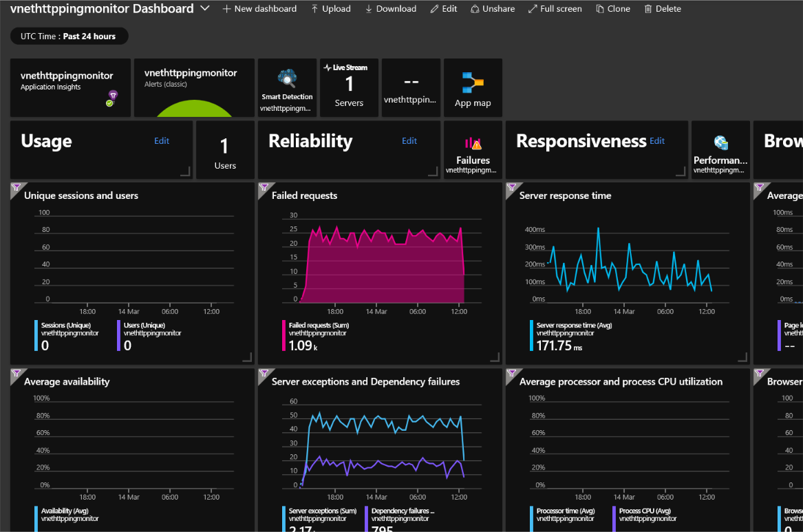Click filter icon on Average processor CPU utilization chart

tap(511, 373)
